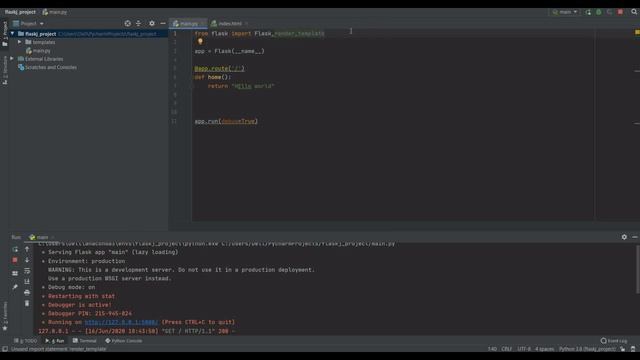640x360 pixels.
Task: Open Project panel options gear
Action: click(x=152, y=24)
